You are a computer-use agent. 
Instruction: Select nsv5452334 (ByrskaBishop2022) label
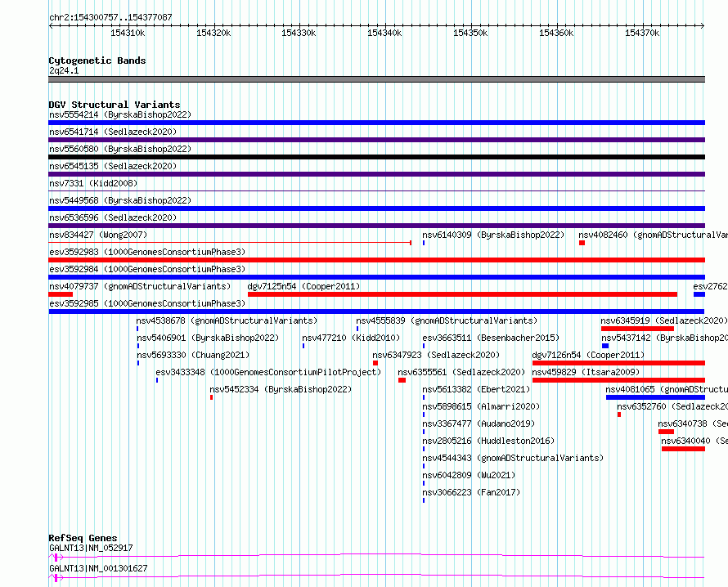tap(281, 389)
